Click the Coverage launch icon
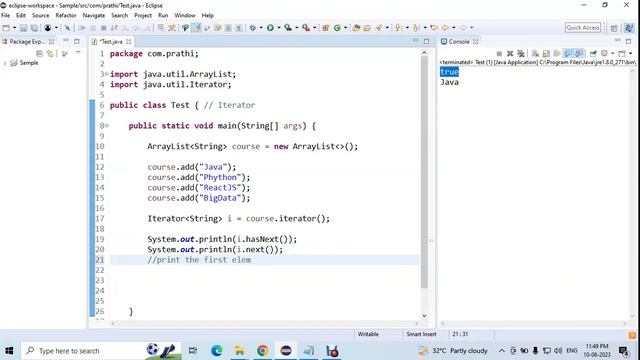Screen dimensions: 640x360 tap(288, 28)
